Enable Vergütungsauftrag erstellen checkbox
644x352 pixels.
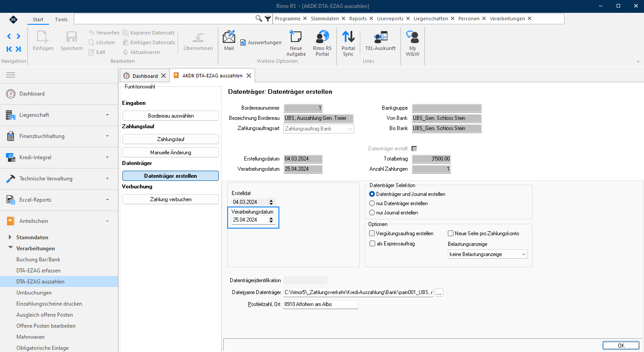point(372,233)
